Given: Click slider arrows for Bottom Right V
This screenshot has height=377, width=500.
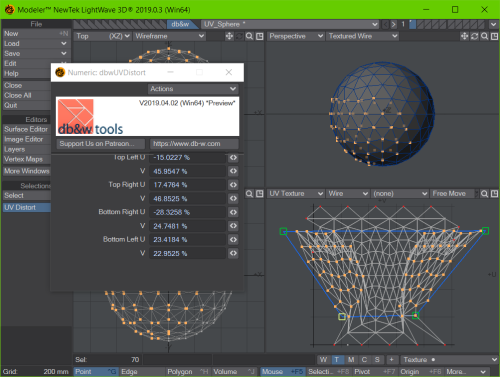Looking at the screenshot, I should point(233,226).
